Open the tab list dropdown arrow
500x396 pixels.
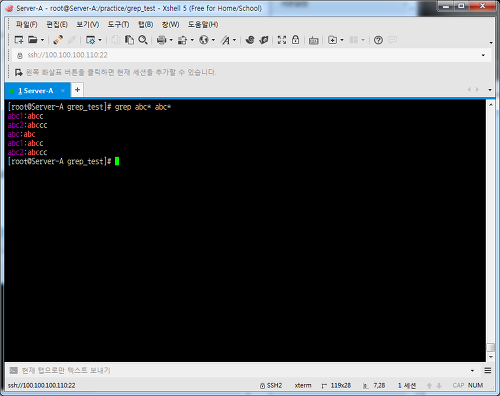pos(490,90)
